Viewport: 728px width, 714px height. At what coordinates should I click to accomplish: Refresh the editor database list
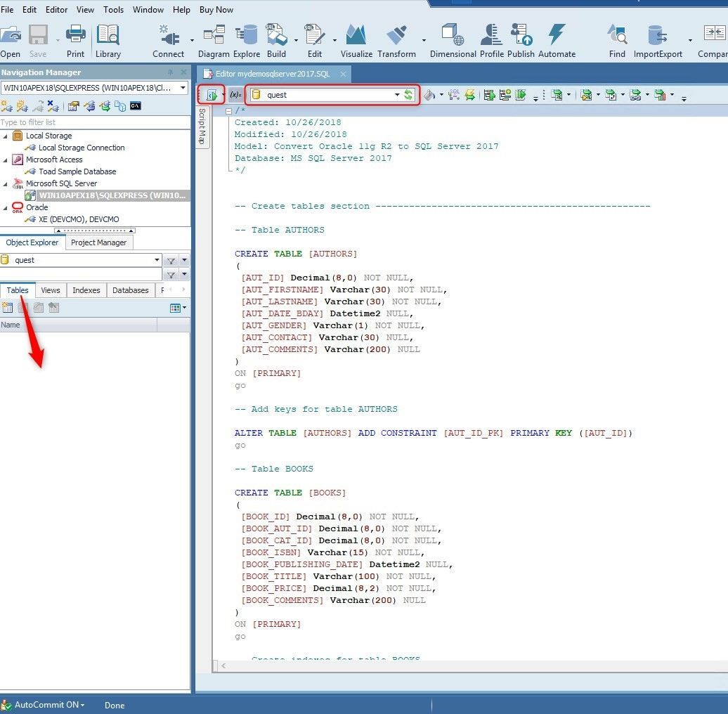point(408,95)
